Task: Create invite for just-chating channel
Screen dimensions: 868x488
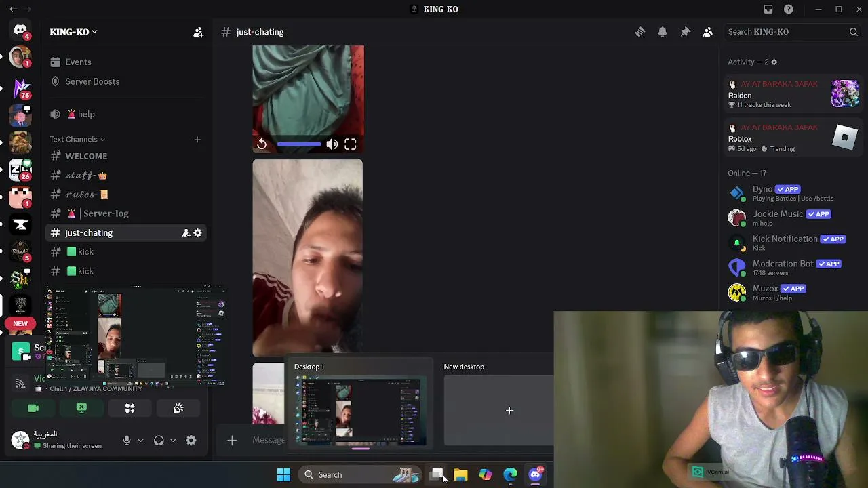Action: click(x=186, y=233)
